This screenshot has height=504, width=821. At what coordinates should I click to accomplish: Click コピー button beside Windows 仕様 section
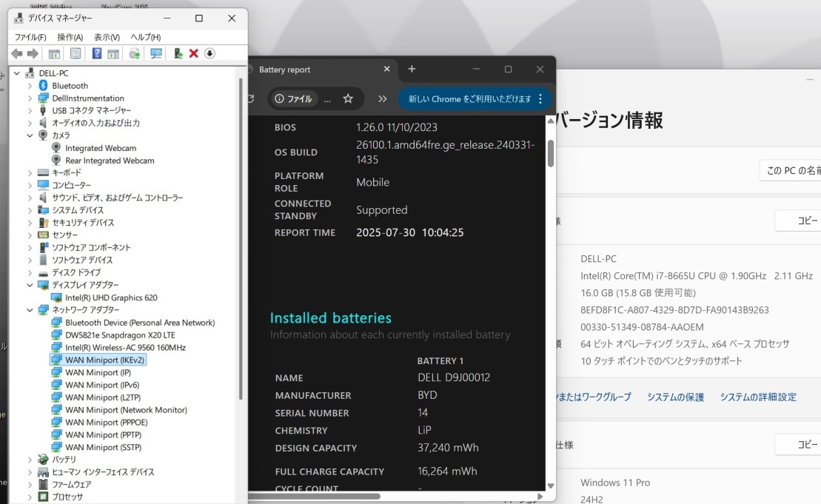[x=798, y=444]
